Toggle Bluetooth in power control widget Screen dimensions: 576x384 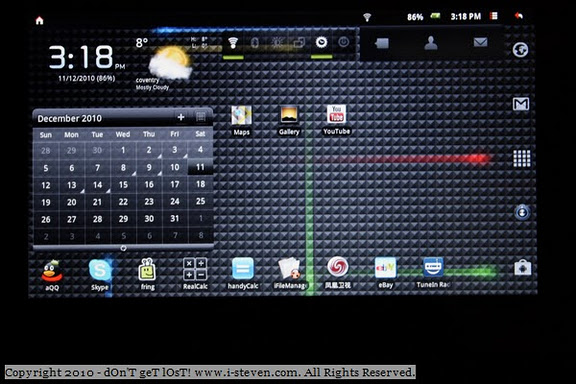click(255, 43)
